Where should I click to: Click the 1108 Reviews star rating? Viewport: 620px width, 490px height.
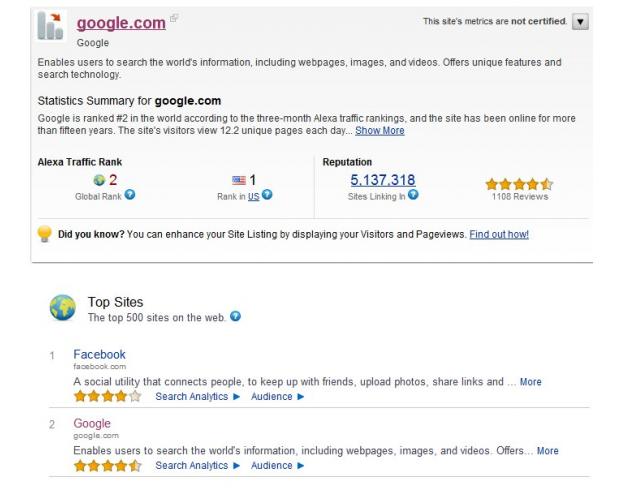(519, 184)
